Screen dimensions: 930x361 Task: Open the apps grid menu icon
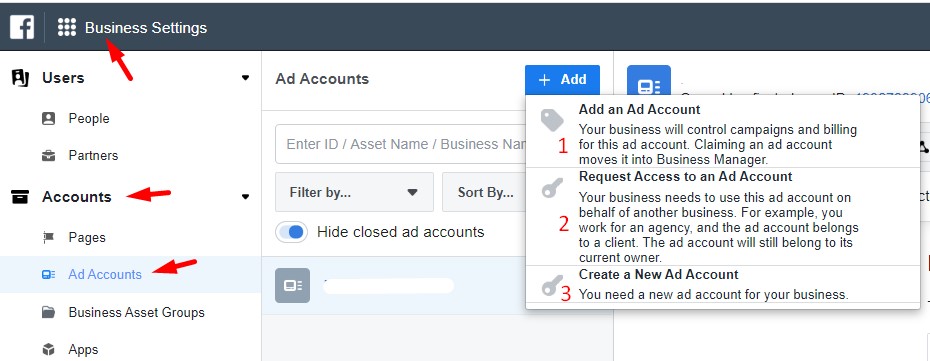coord(66,27)
